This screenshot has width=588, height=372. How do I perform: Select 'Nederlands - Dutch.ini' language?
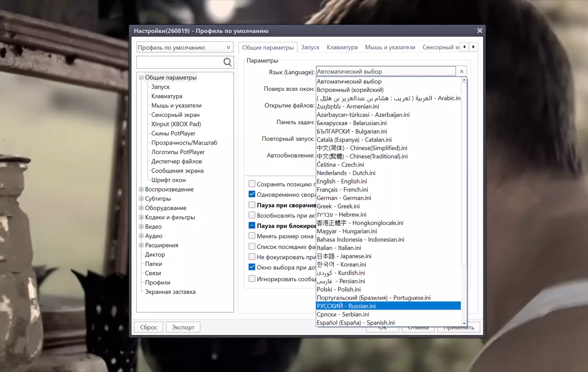(388, 173)
